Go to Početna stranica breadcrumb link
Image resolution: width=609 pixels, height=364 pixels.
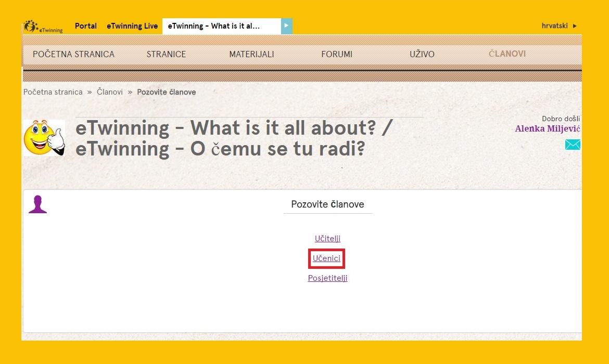point(53,92)
